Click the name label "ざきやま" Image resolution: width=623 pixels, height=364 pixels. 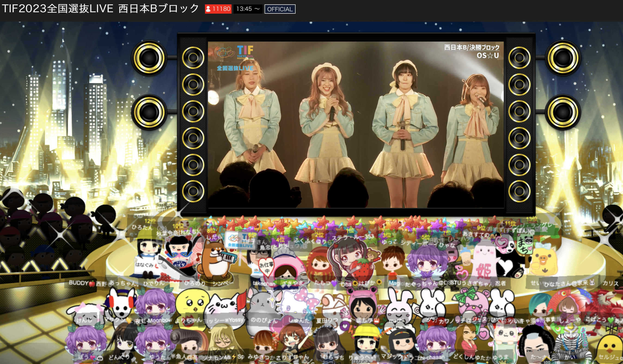point(293,283)
